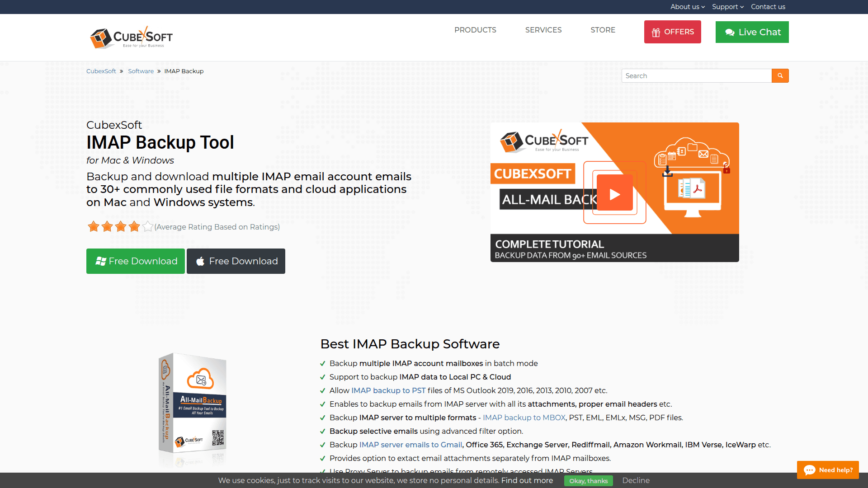
Task: Click the green Windows Free Download button
Action: point(136,261)
